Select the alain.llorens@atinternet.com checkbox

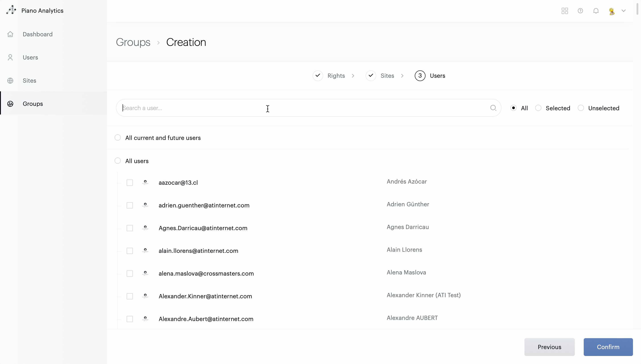[129, 251]
